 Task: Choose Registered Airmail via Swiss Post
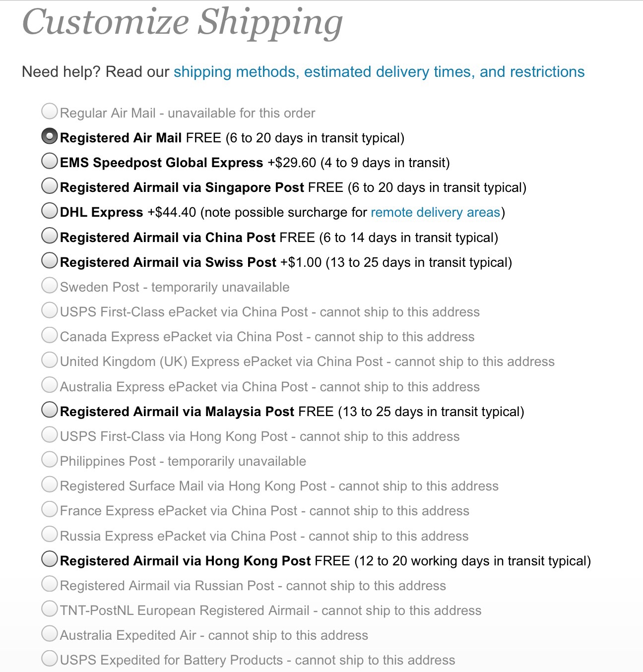50,260
